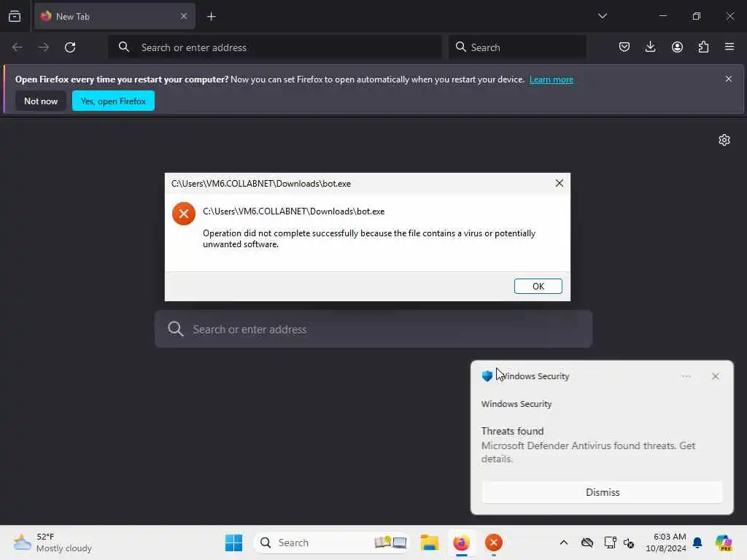This screenshot has width=747, height=560.
Task: Focus the toolbar Search box
Action: point(517,47)
